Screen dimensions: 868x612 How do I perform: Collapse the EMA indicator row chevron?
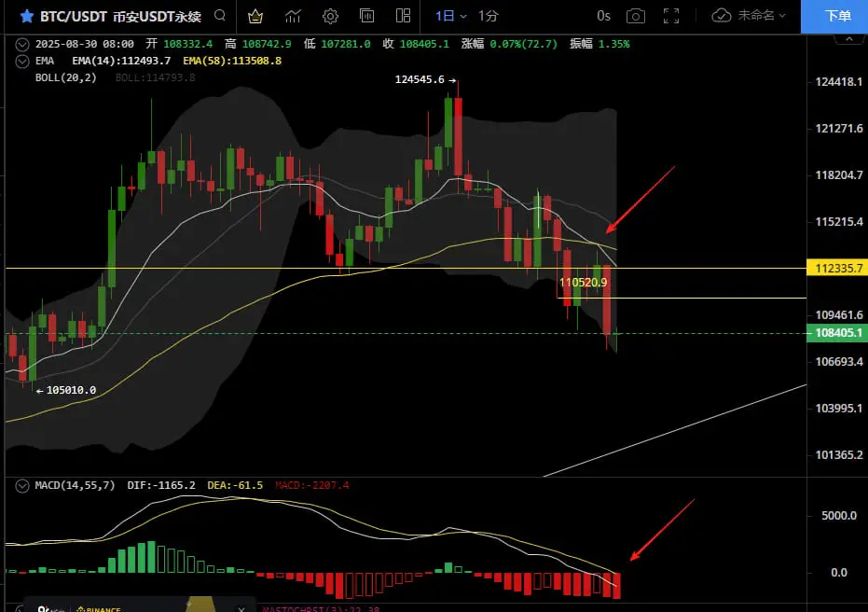coord(22,62)
